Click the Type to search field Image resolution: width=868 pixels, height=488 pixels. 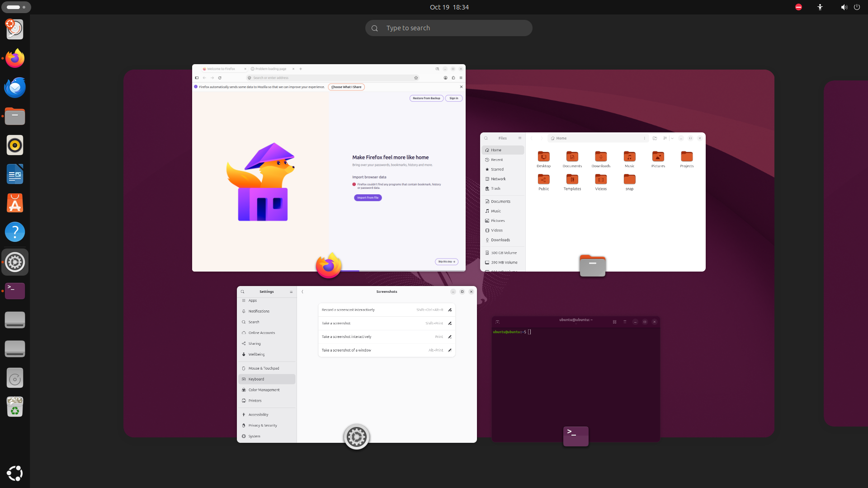pyautogui.click(x=449, y=28)
